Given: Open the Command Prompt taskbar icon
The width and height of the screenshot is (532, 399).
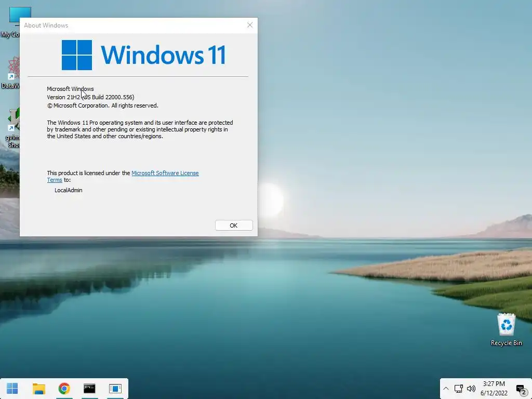Looking at the screenshot, I should coord(89,389).
